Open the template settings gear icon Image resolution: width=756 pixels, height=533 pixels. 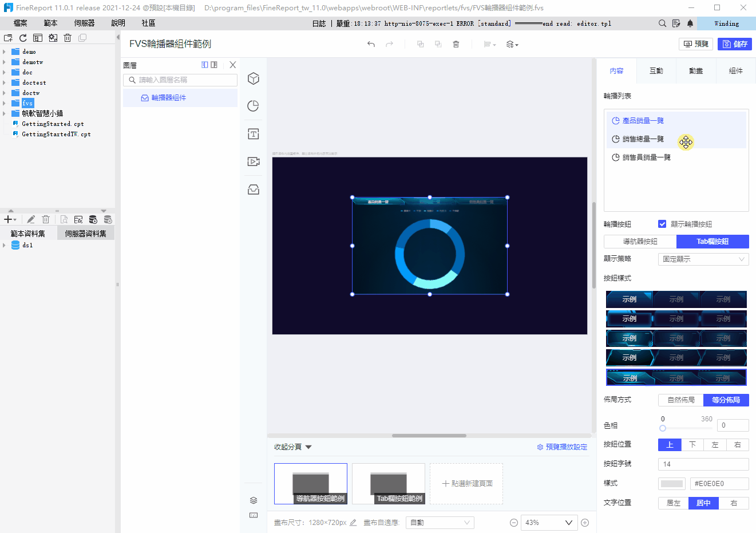point(53,38)
